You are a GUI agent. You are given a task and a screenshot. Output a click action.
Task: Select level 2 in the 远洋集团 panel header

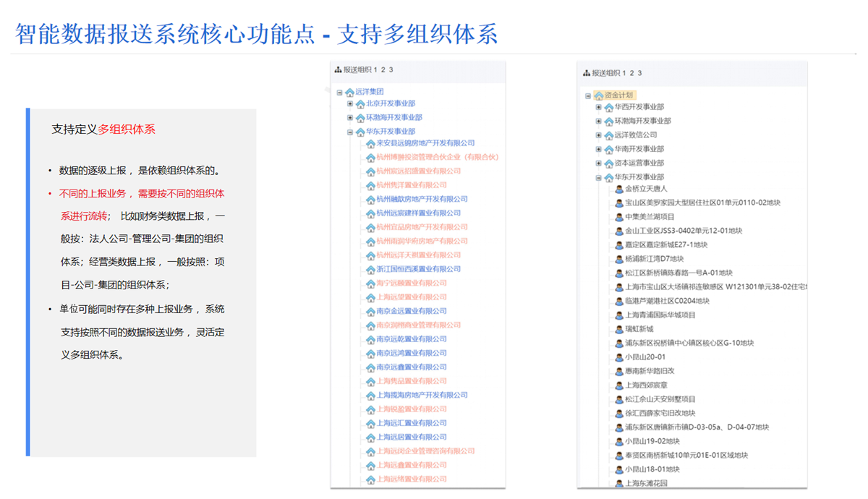point(383,70)
